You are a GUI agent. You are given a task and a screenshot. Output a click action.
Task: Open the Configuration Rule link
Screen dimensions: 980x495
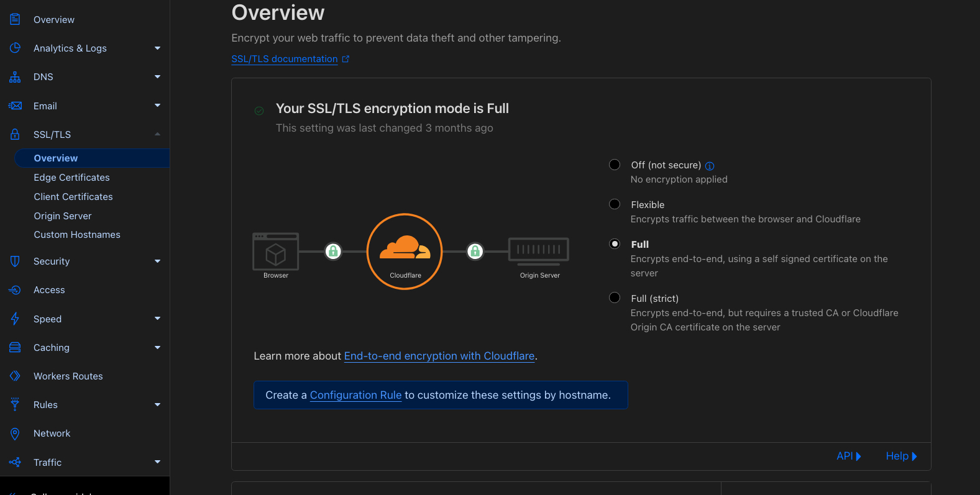point(355,395)
